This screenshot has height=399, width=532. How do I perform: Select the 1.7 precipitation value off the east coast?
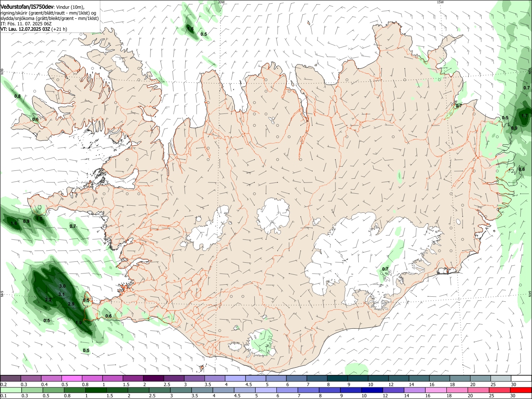point(525,116)
